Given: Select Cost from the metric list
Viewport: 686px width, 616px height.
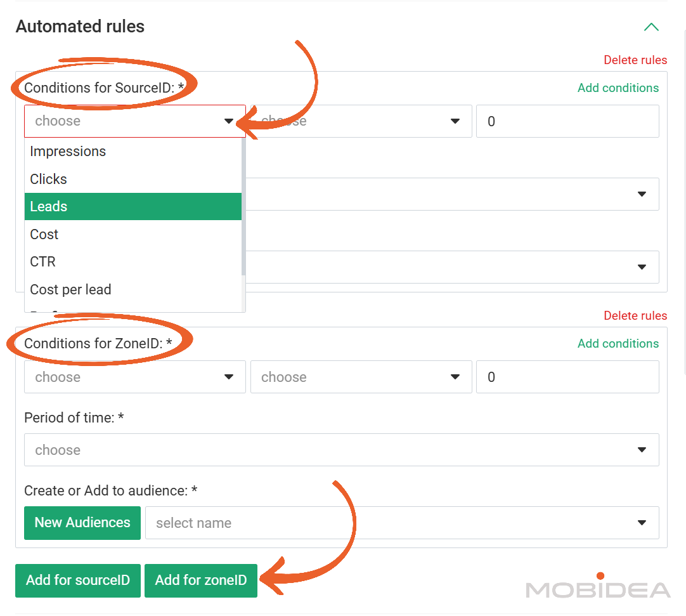Looking at the screenshot, I should 133,234.
